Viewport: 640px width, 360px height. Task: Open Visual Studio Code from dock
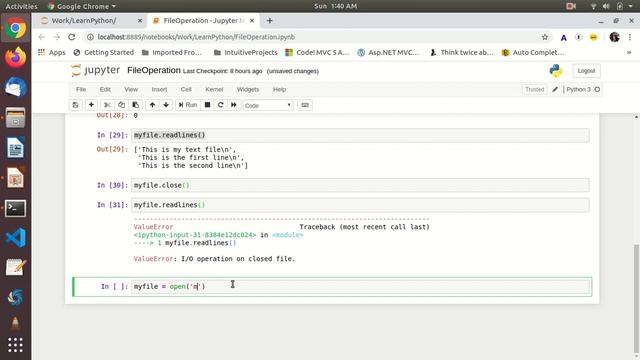pyautogui.click(x=16, y=238)
